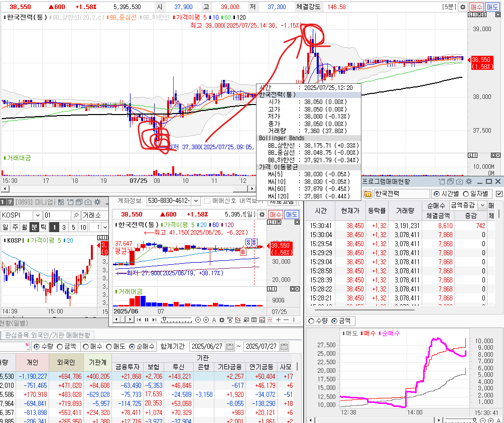Jump to last bar in daily chart toolbar

(154, 320)
